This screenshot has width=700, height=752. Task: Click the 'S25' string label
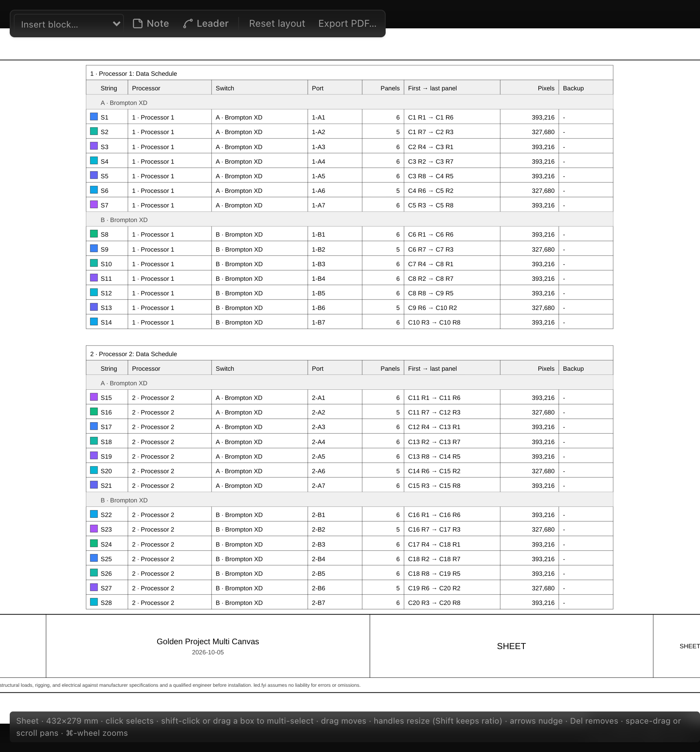click(106, 559)
